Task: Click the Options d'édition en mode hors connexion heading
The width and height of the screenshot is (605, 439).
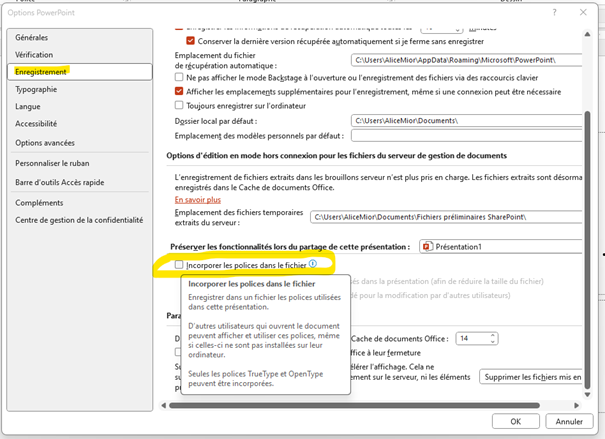Action: point(336,155)
